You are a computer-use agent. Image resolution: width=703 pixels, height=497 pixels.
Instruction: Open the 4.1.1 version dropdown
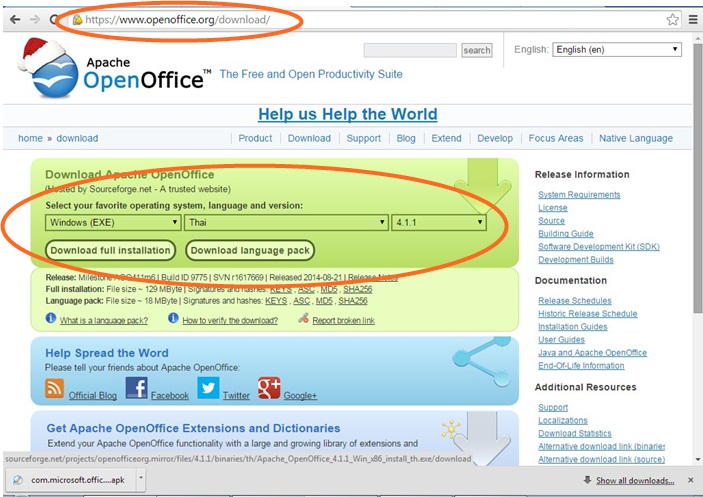pyautogui.click(x=439, y=222)
